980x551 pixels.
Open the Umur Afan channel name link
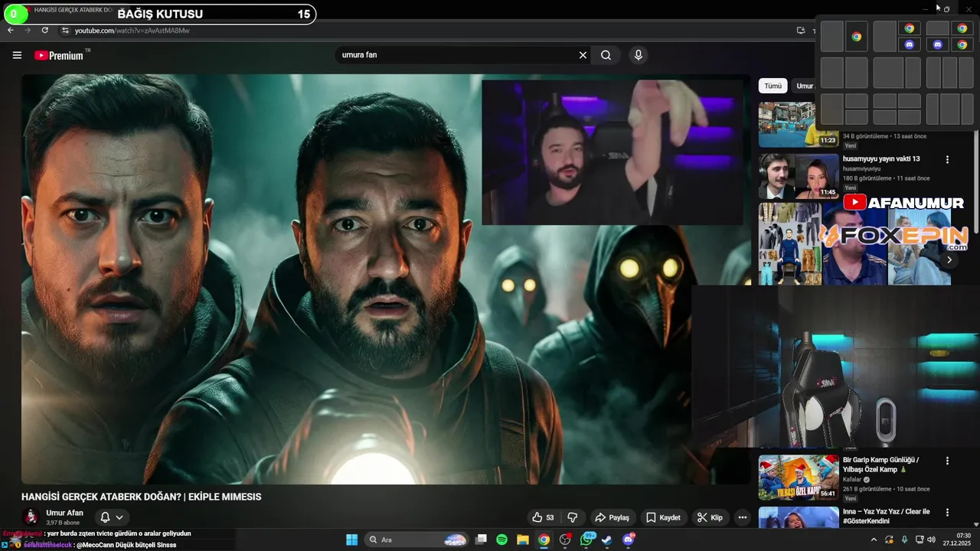coord(64,513)
